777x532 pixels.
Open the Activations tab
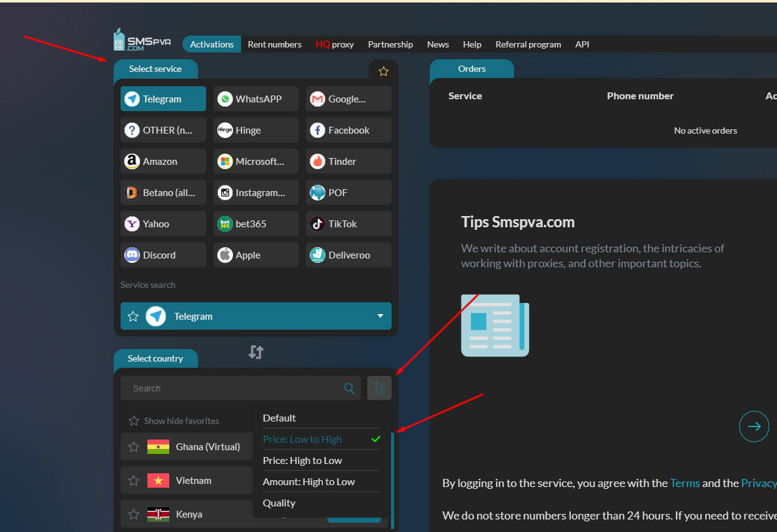(x=212, y=44)
